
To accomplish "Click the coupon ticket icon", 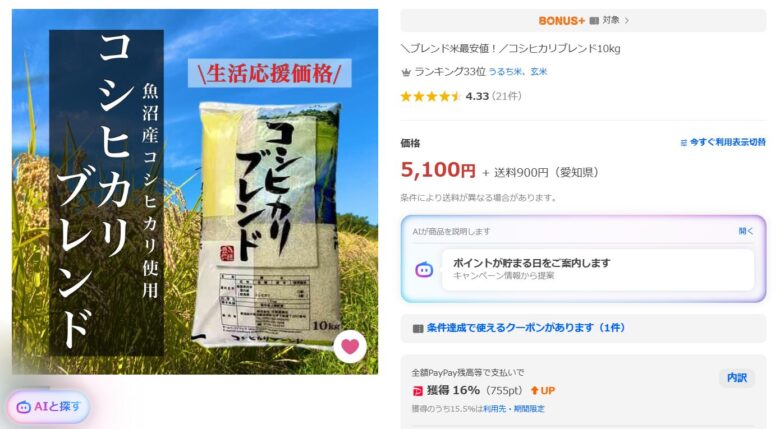I will [418, 328].
